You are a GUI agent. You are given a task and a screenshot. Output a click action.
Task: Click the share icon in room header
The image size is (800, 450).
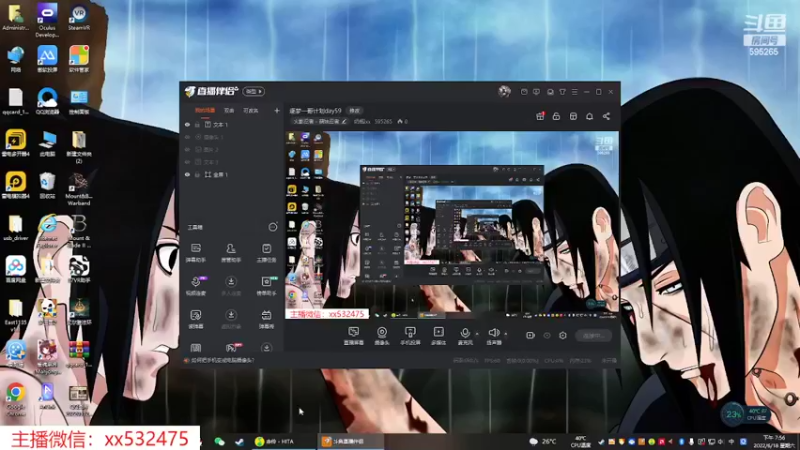point(606,116)
